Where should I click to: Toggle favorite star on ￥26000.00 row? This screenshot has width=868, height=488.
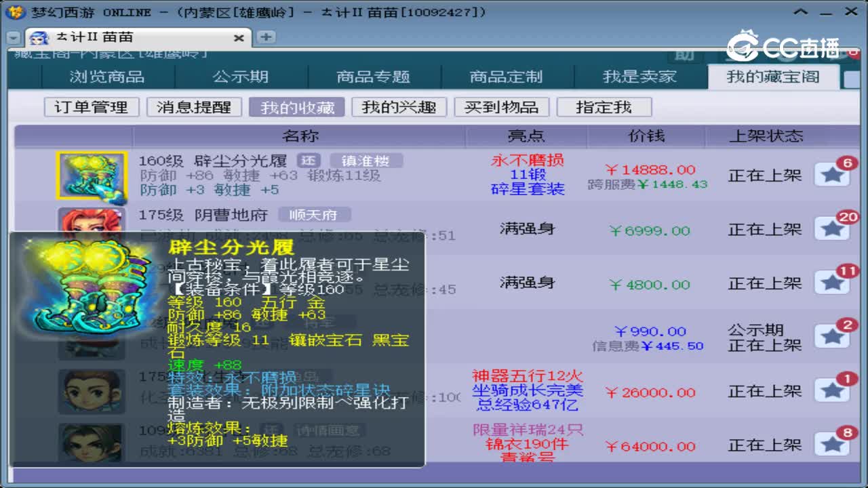pyautogui.click(x=832, y=391)
